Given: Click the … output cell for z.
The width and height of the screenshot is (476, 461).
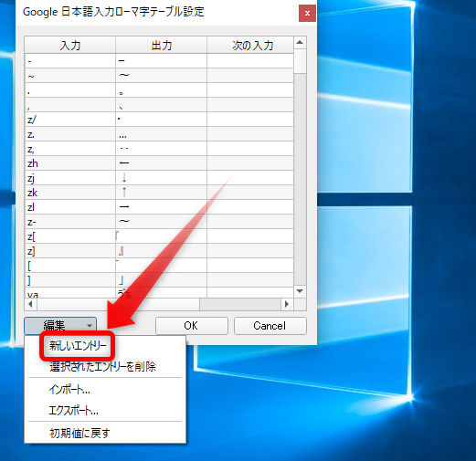Looking at the screenshot, I should point(162,134).
